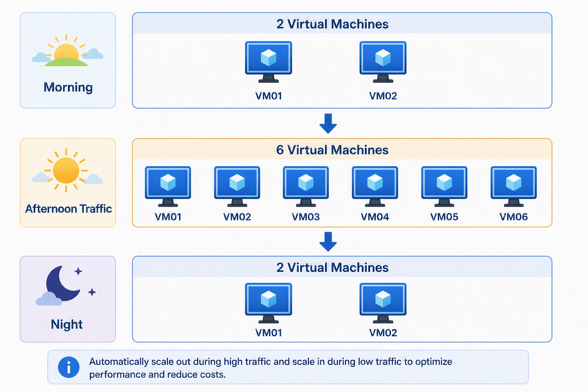Screen dimensions: 588x392
Task: Select the VM04 monitor icon
Action: click(x=375, y=186)
